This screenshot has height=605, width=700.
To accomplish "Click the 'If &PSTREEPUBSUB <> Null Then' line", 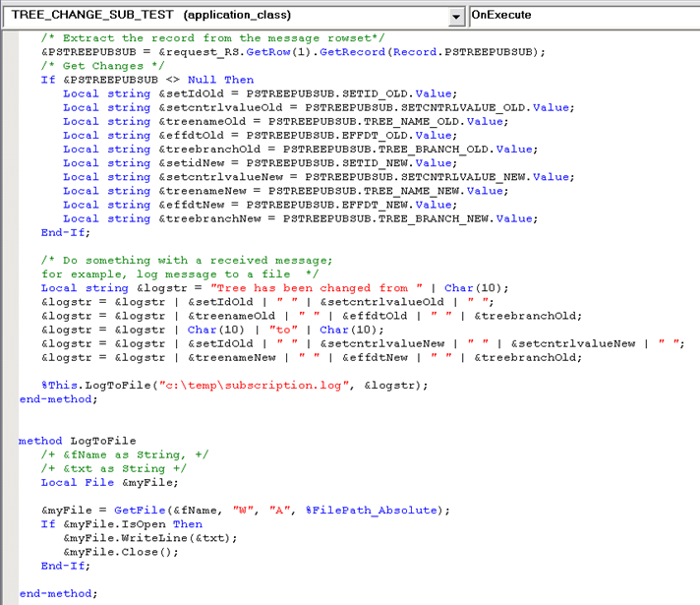I will [x=147, y=80].
